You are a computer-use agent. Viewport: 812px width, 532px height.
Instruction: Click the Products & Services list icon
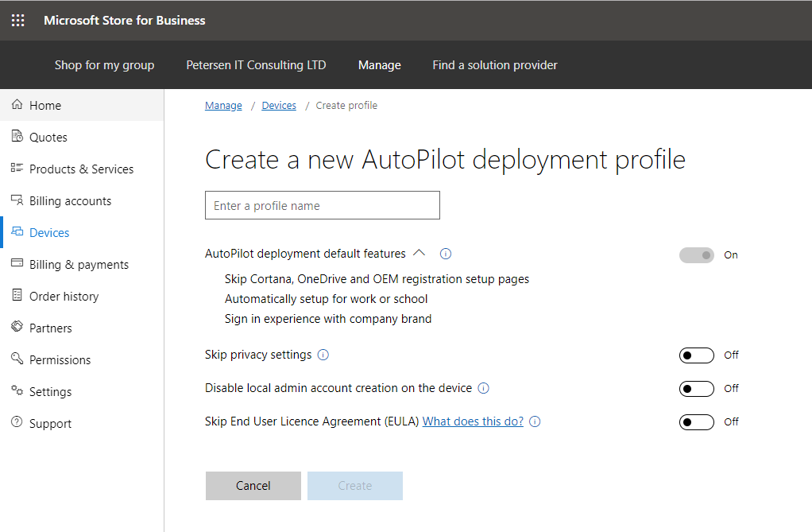coord(17,168)
